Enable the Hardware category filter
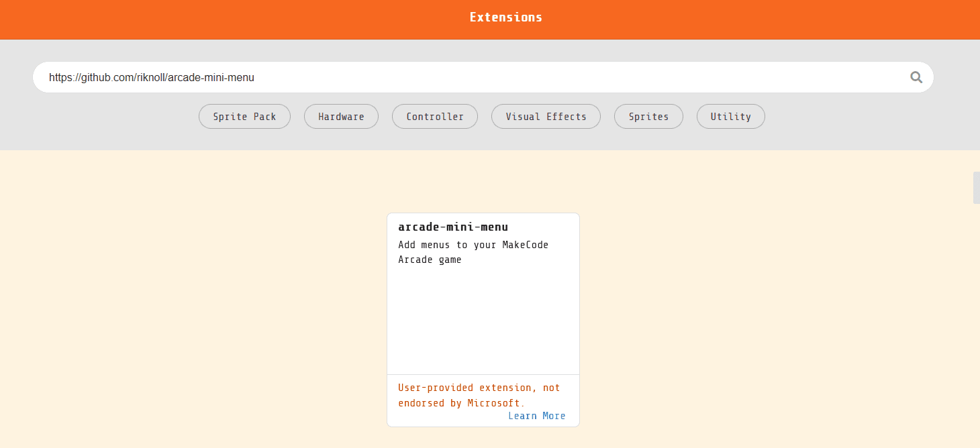The height and width of the screenshot is (448, 980). click(x=341, y=116)
